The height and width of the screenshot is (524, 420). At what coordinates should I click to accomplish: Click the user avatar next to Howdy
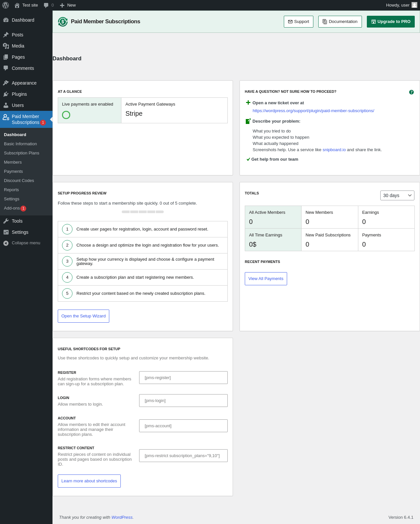pos(414,5)
